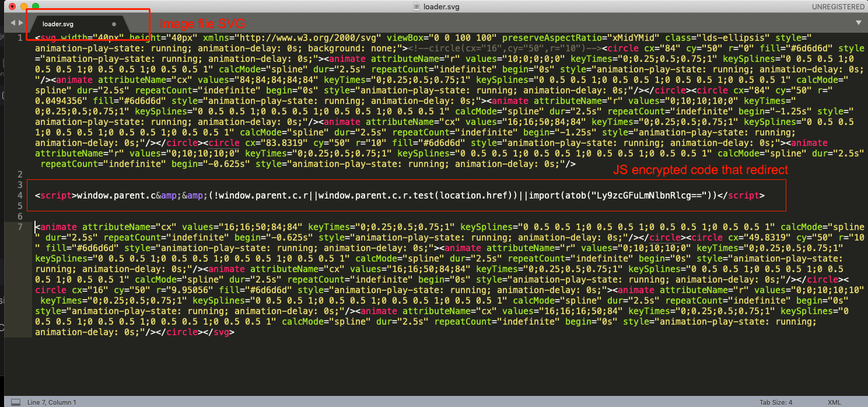Viewport: 868px width, 407px height.
Task: Click line number 4 in the gutter
Action: pyautogui.click(x=20, y=196)
